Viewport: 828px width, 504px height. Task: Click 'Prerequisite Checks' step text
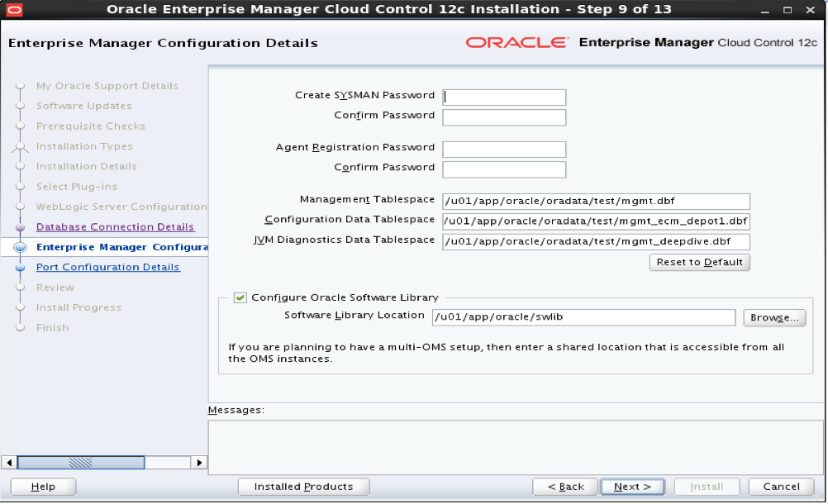[90, 126]
